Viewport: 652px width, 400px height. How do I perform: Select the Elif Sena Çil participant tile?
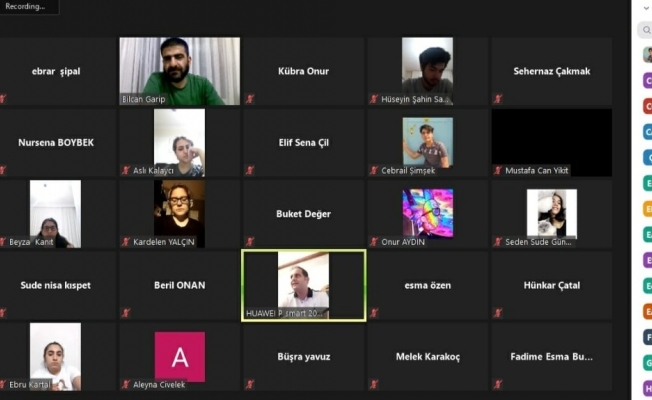pos(303,142)
